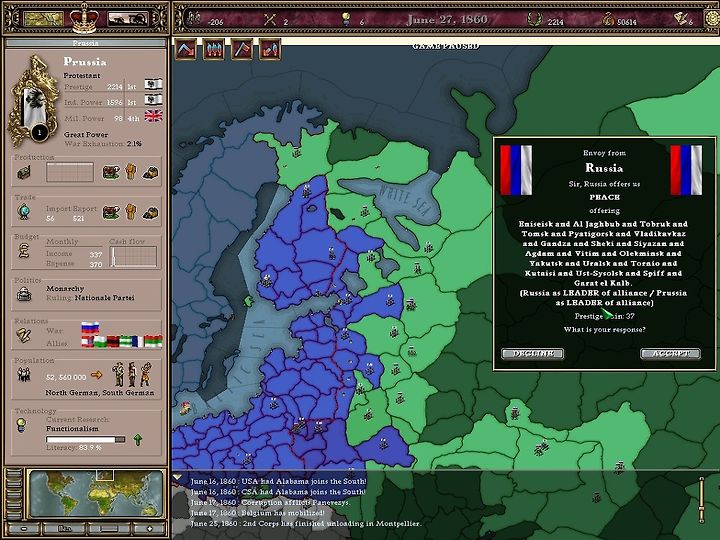The width and height of the screenshot is (720, 540).
Task: Collapse the event log with triangle arrow
Action: pos(177,478)
